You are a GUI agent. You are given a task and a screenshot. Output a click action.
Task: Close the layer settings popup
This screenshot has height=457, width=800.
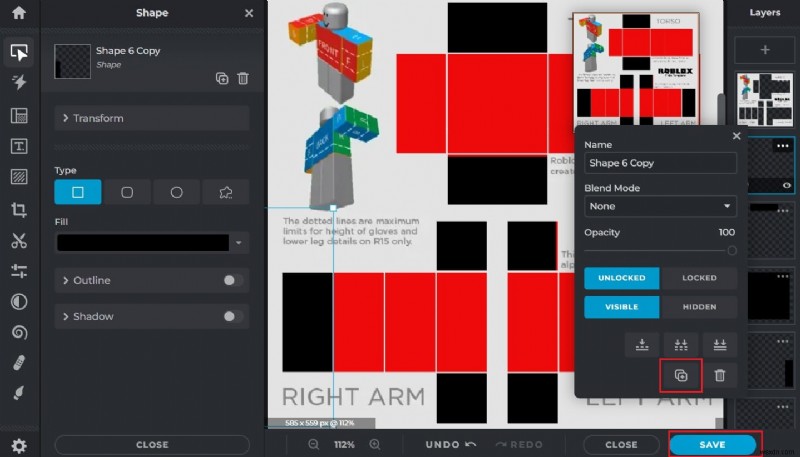(x=736, y=136)
